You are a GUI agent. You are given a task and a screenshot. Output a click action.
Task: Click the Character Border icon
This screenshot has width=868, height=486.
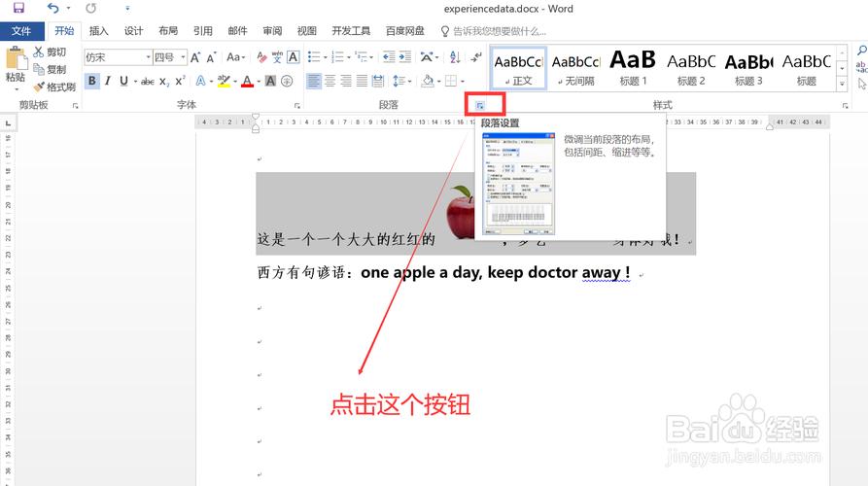coord(294,57)
